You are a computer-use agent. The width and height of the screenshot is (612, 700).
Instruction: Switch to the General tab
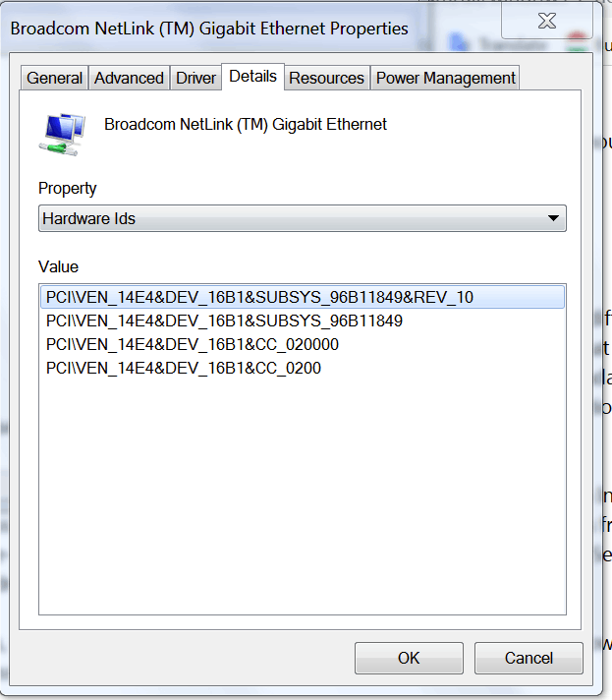(x=54, y=78)
